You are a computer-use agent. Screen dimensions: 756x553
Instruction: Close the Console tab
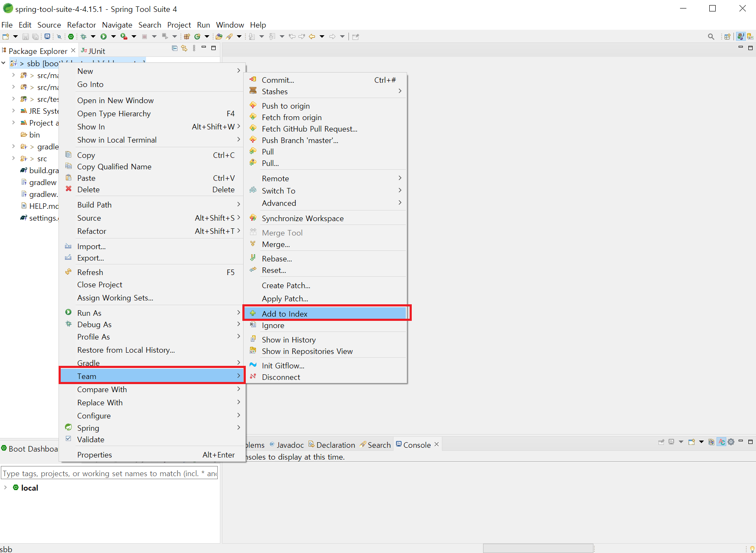point(436,444)
